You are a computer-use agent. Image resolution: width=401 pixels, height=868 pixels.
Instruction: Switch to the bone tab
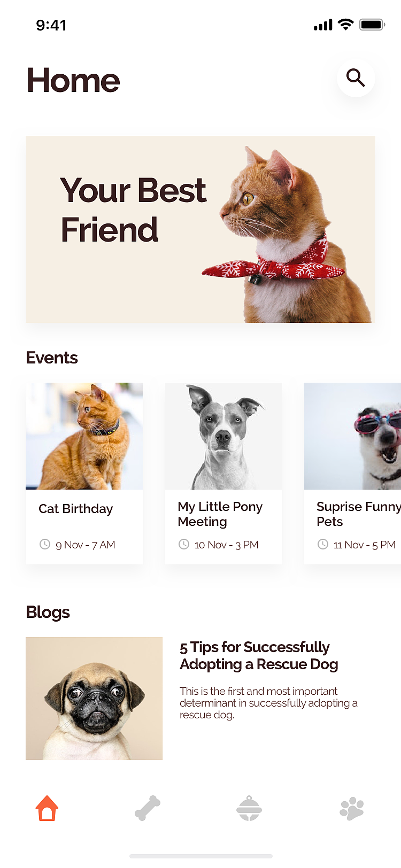(148, 808)
